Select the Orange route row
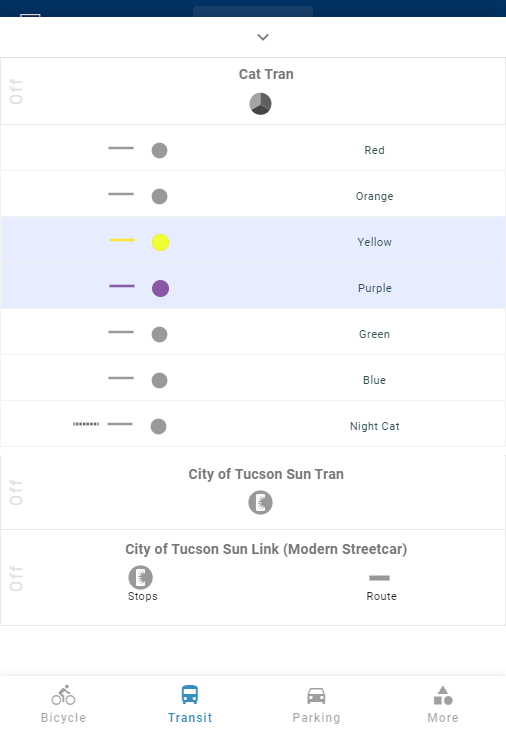The height and width of the screenshot is (732, 506). click(x=253, y=194)
